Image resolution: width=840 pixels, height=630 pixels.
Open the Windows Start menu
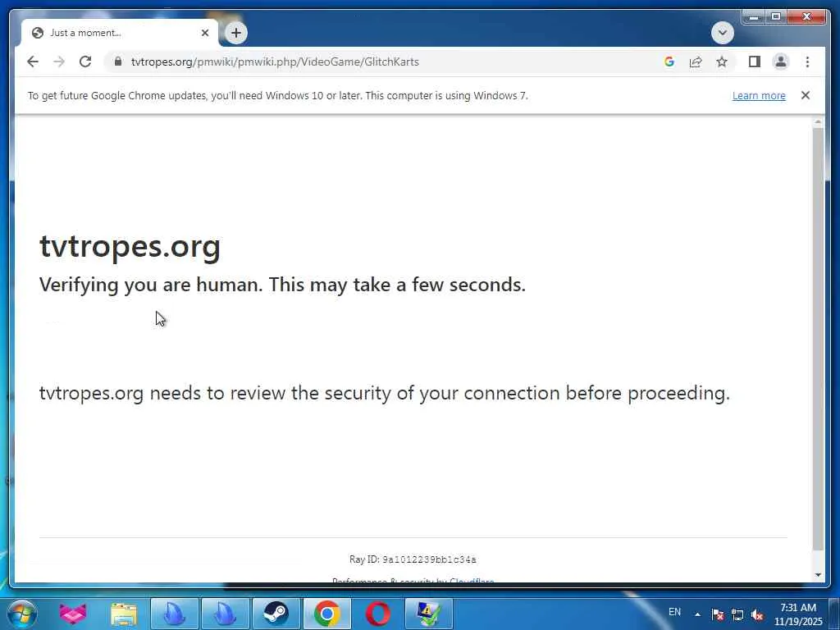(21, 614)
